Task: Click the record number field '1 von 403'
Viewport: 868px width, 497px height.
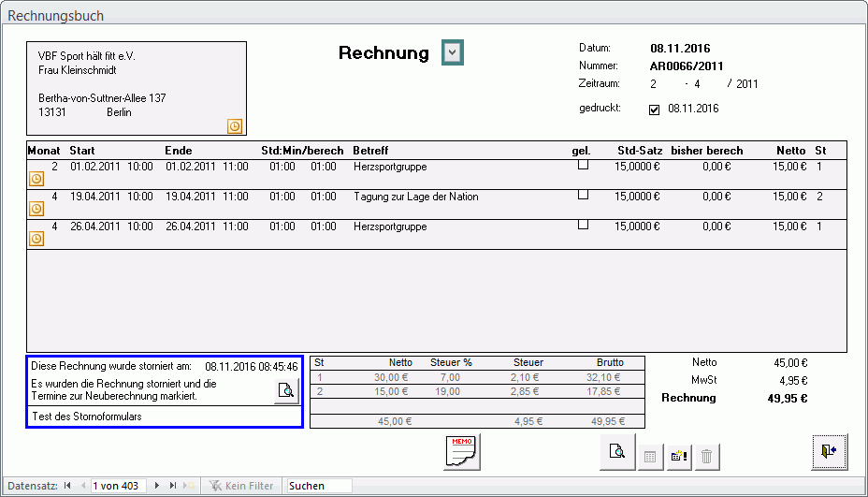Action: 117,486
